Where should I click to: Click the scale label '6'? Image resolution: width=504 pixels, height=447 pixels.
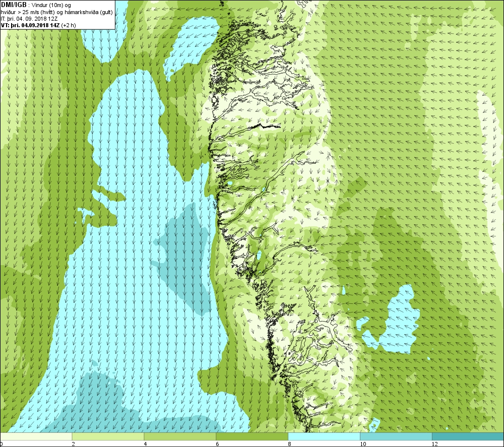[x=218, y=444]
